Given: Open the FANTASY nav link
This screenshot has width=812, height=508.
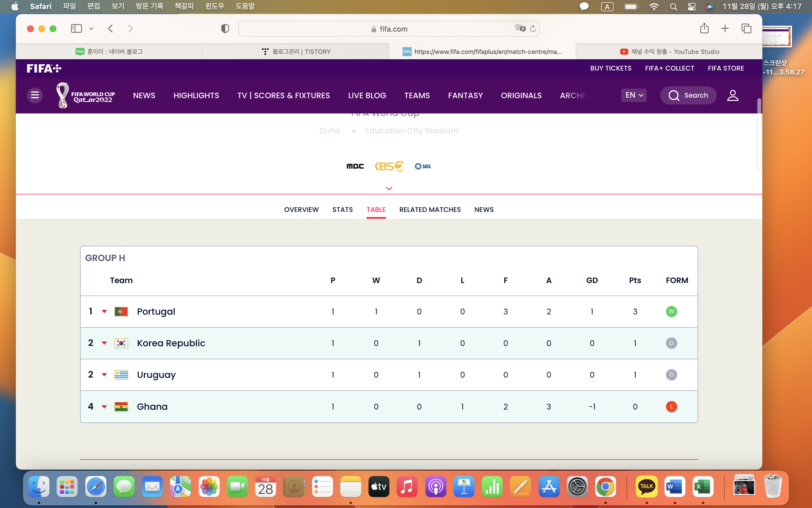Looking at the screenshot, I should (x=465, y=95).
